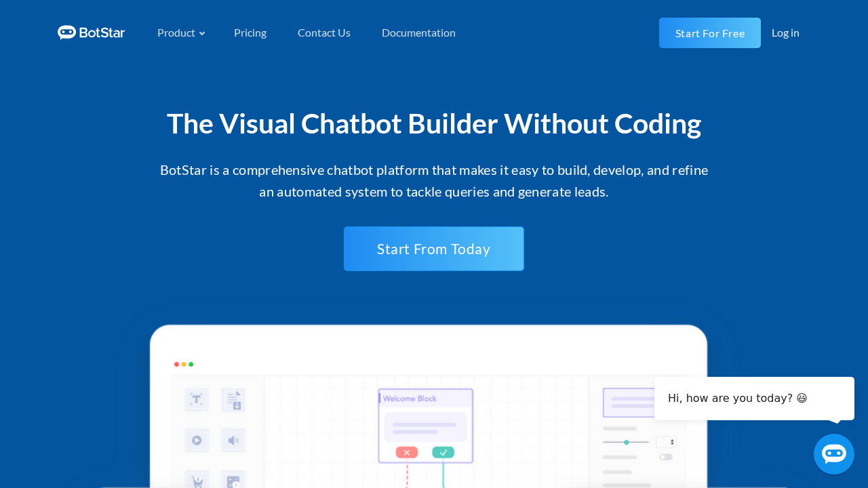Open the chat widget robot icon

point(833,454)
